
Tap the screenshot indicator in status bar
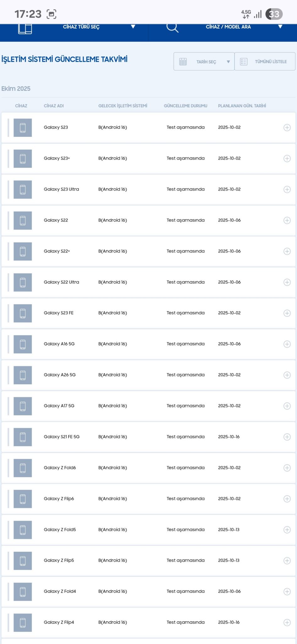(x=51, y=14)
